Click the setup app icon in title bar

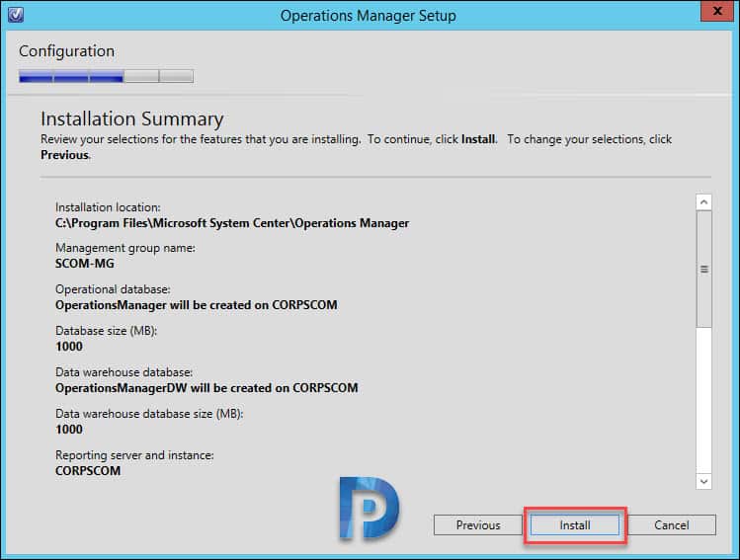tap(16, 15)
